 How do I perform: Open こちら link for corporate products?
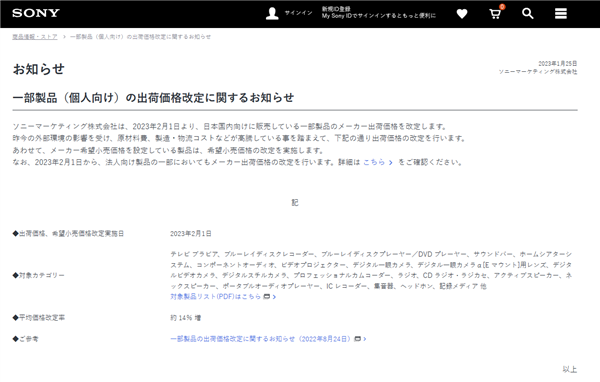pos(374,162)
